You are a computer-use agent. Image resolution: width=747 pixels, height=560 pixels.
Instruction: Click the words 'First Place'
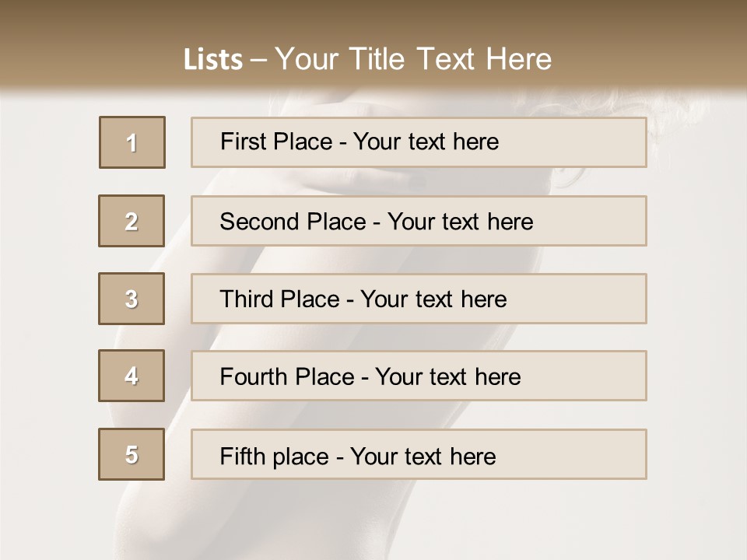[x=276, y=142]
